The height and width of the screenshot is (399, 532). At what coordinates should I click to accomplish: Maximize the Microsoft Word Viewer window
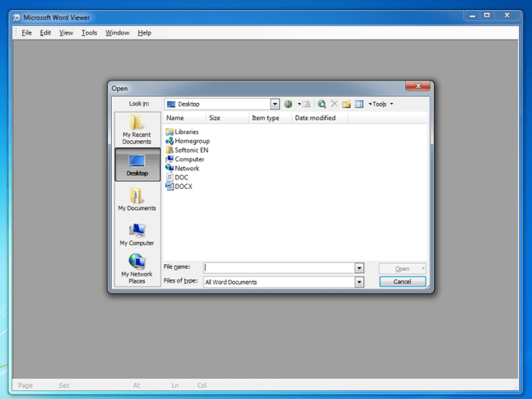pos(487,15)
